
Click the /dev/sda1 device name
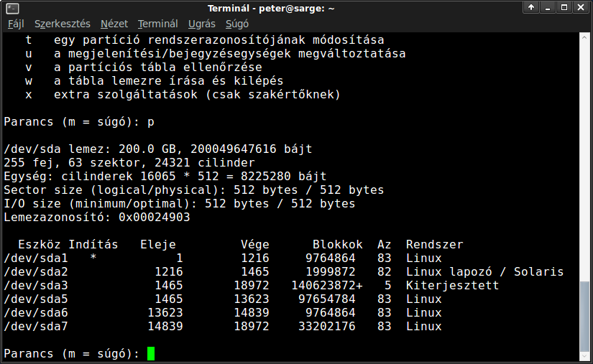tap(36, 258)
